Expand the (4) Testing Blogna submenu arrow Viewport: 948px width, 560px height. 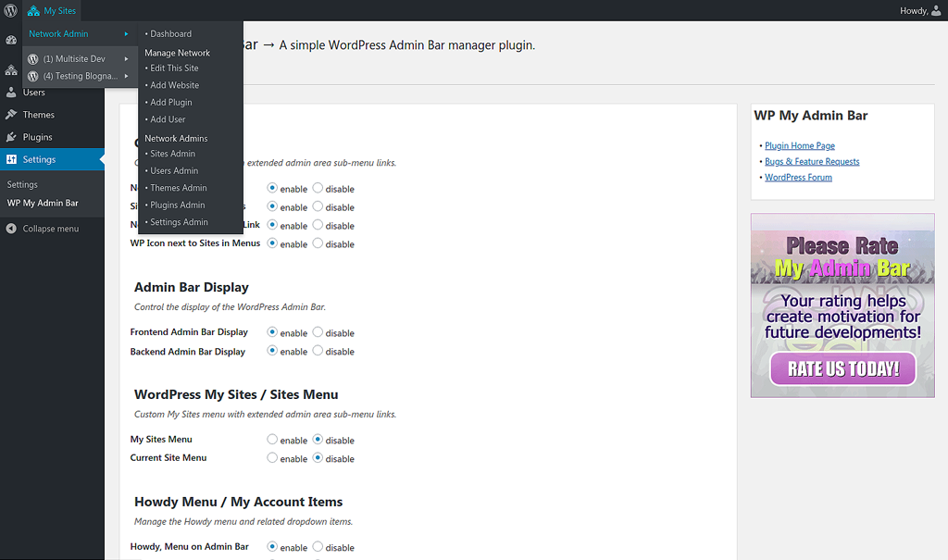pyautogui.click(x=126, y=76)
